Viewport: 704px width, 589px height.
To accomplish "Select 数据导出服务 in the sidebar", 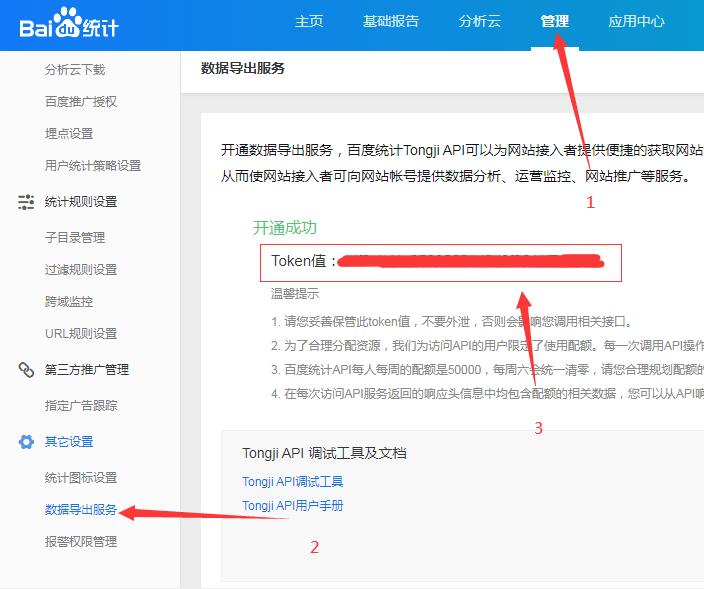I will (x=81, y=510).
